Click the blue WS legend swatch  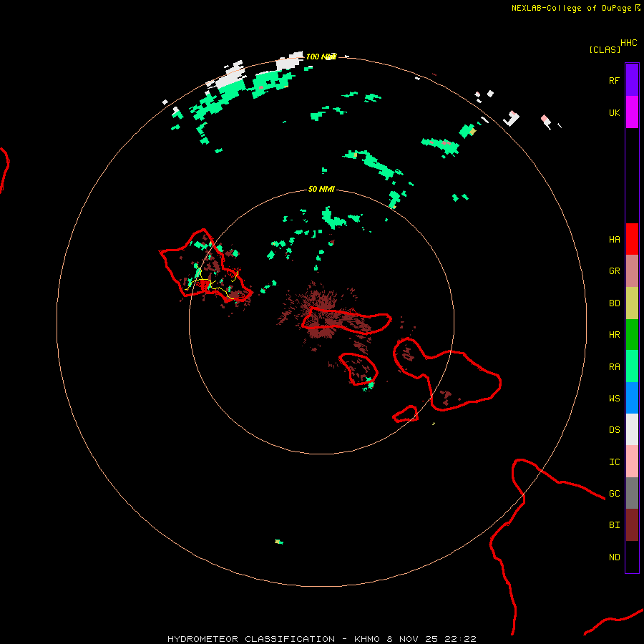[x=632, y=398]
